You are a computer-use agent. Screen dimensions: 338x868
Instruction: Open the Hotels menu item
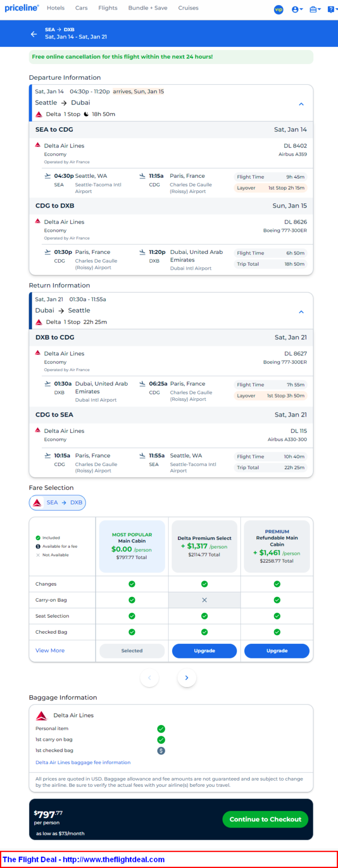(55, 8)
